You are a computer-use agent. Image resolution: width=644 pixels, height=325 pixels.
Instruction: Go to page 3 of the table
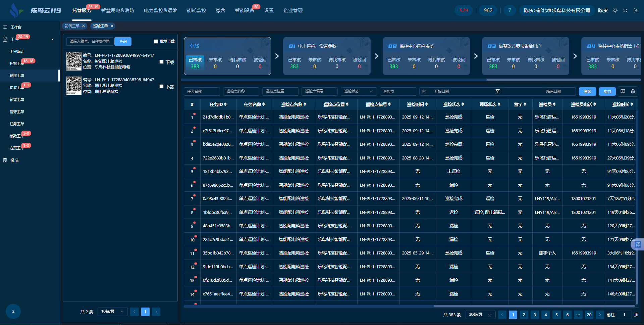point(535,315)
